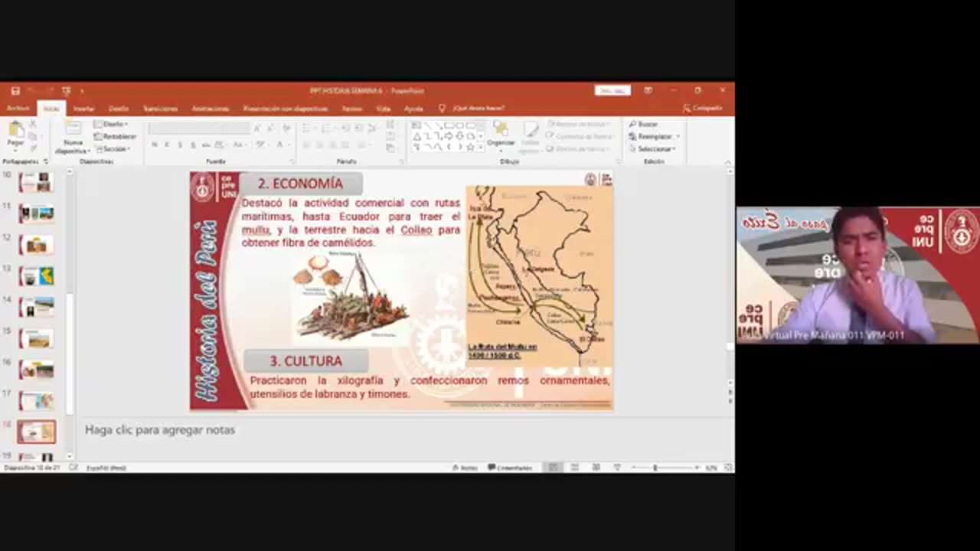Click the Slide Sorter view icon
980x551 pixels.
(574, 468)
